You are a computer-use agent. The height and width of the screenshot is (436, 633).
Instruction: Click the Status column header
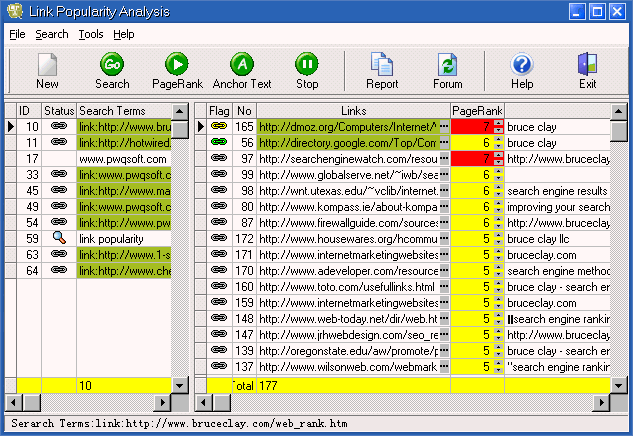click(59, 111)
